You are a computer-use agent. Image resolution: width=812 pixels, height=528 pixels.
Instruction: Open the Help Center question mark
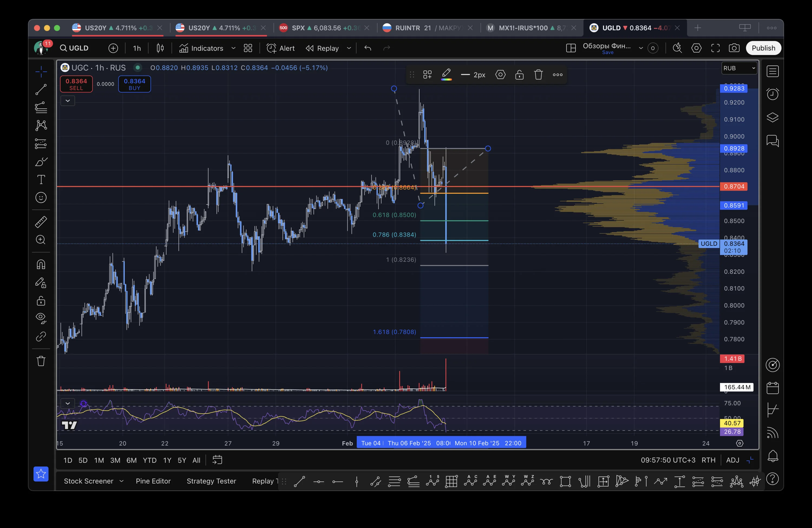click(x=772, y=479)
